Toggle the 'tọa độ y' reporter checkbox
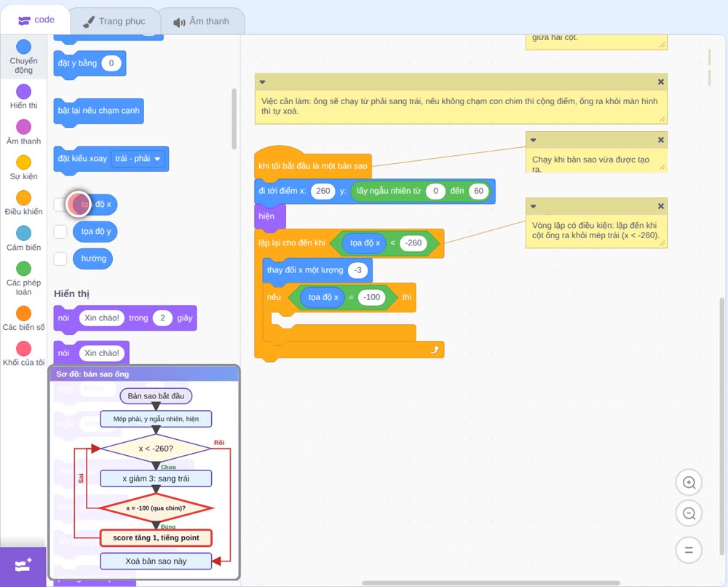The height and width of the screenshot is (587, 728). tap(60, 232)
